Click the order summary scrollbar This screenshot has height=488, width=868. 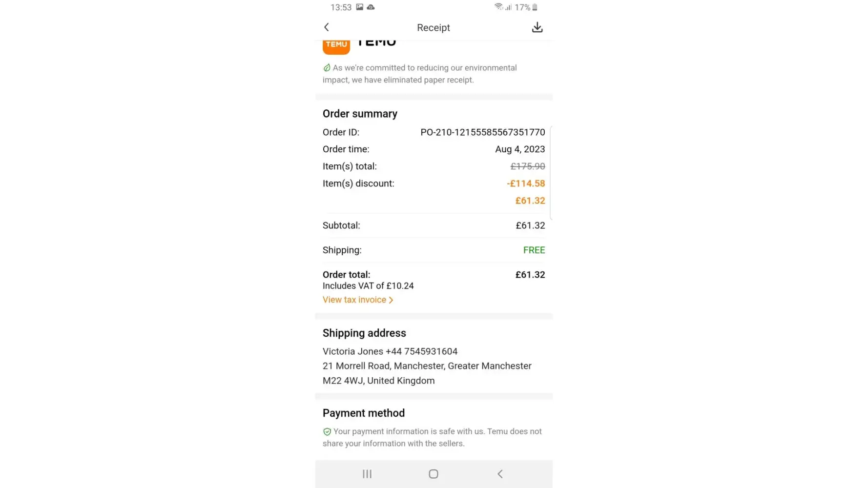click(551, 173)
